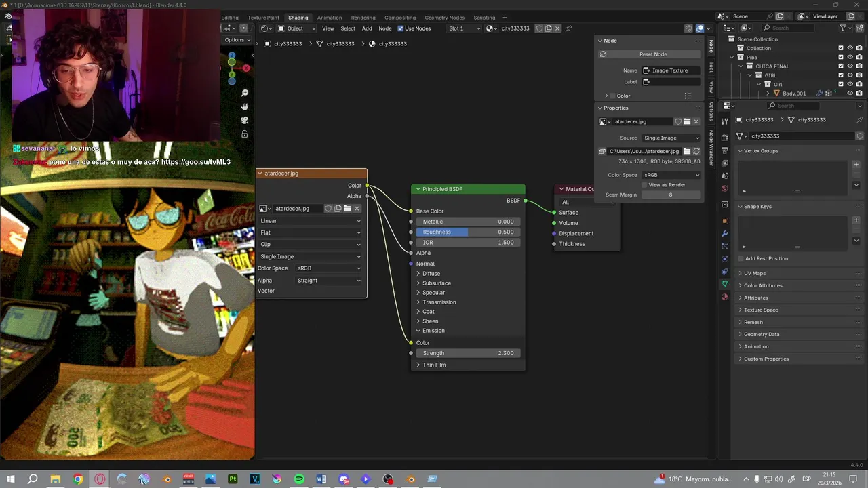Switch to Texture Paint workspace tab
Viewport: 868px width, 488px height.
tap(263, 18)
